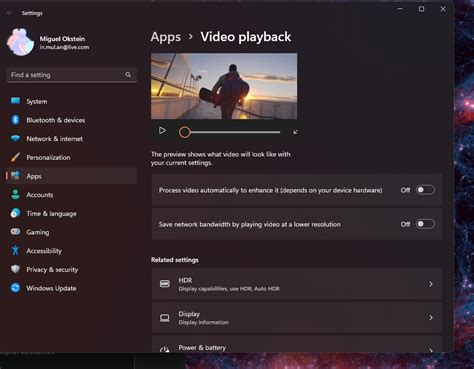Go to Windows Update page
474x369 pixels.
71,288
